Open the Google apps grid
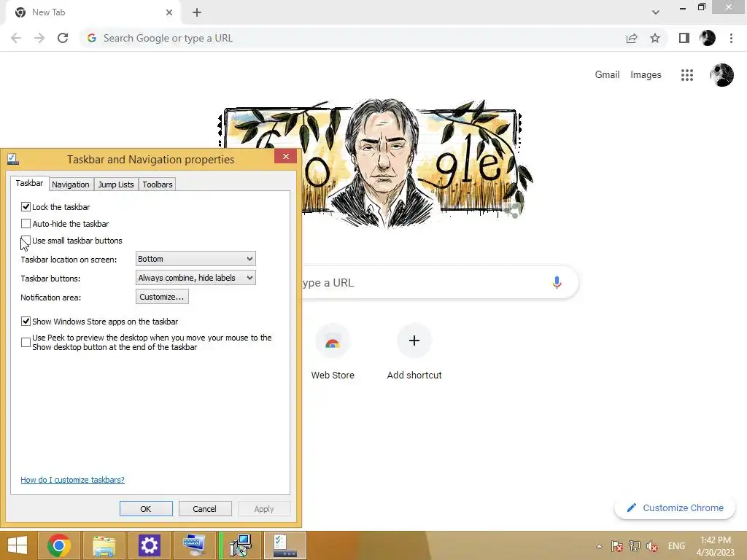 click(687, 75)
